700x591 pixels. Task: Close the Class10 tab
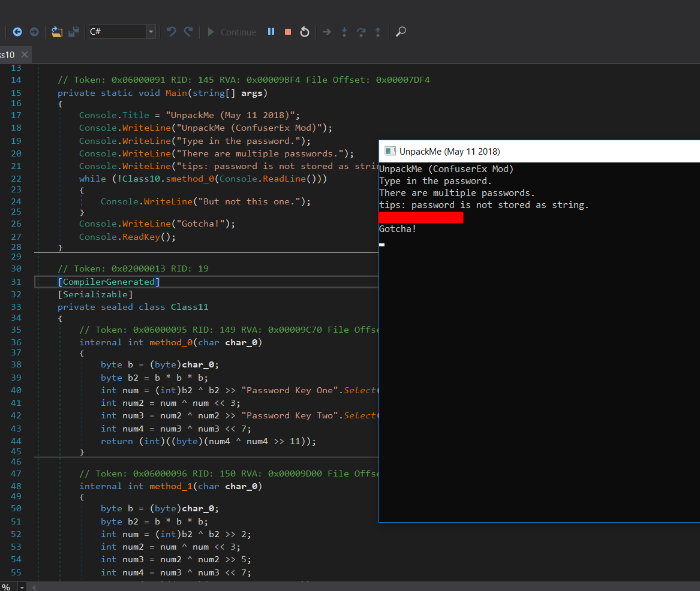(x=25, y=55)
